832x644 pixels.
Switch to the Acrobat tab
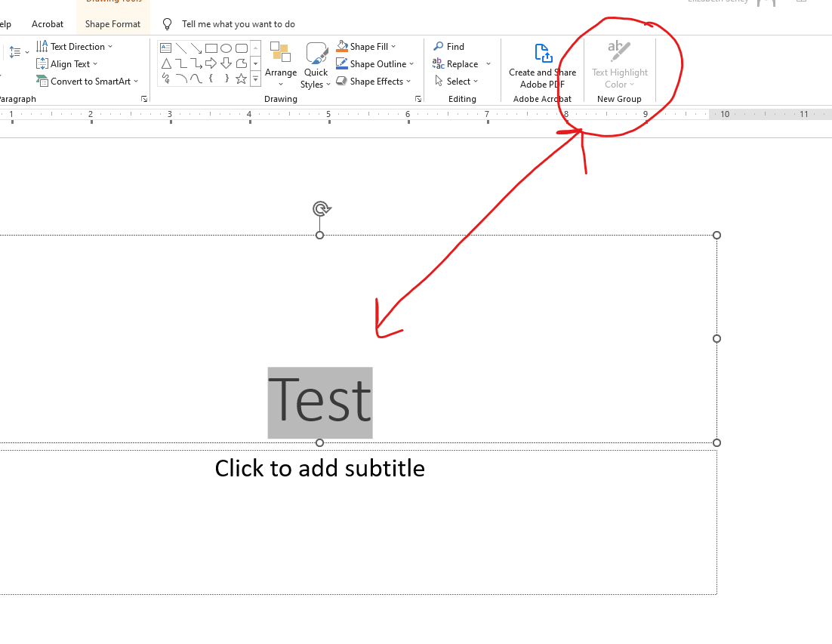pos(48,24)
